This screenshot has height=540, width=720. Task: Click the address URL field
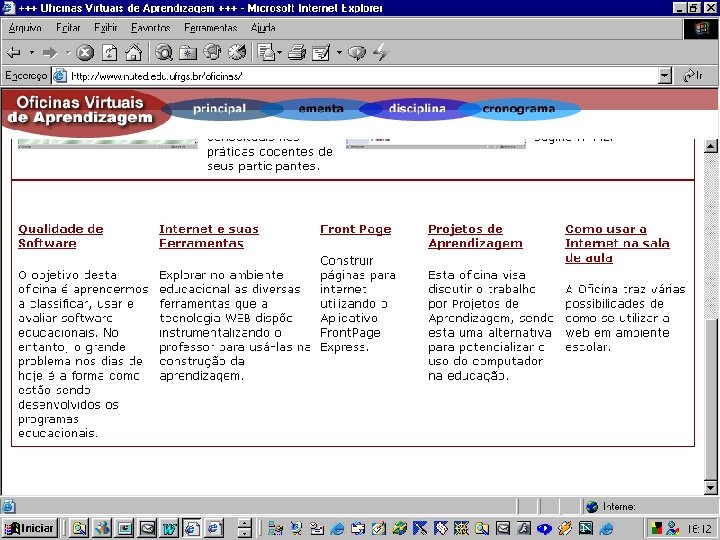[363, 76]
